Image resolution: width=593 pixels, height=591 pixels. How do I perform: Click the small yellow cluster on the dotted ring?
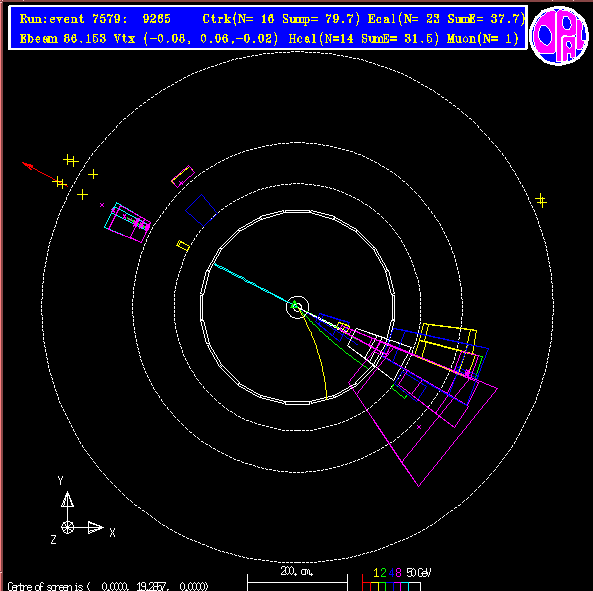coord(183,246)
